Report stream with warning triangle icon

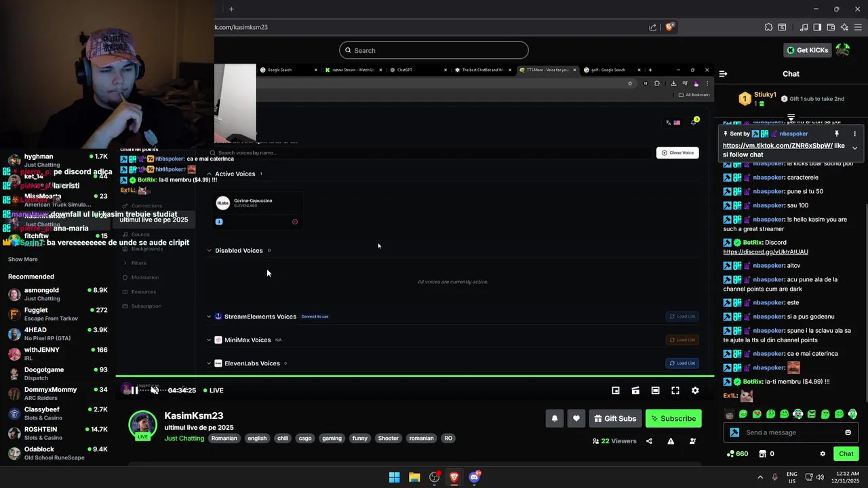tap(671, 441)
